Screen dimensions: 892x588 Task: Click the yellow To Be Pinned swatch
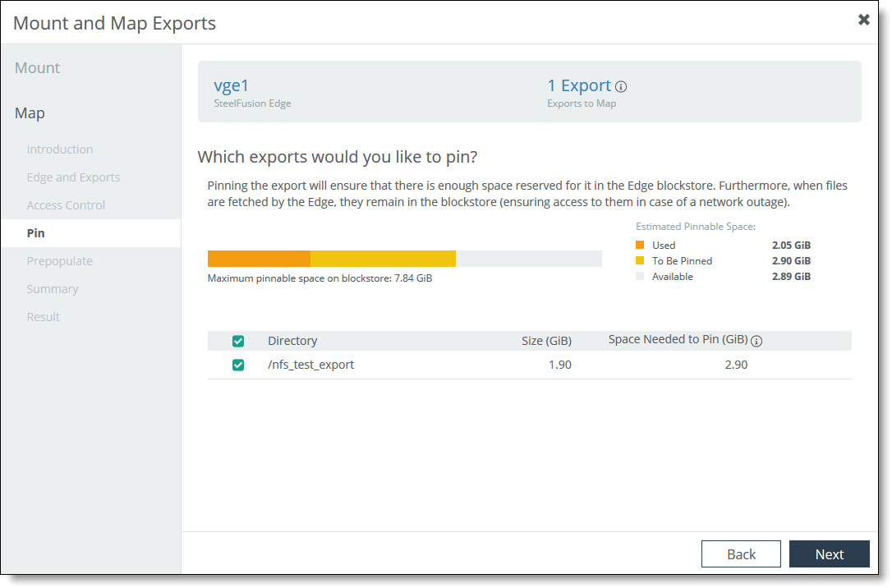point(641,261)
